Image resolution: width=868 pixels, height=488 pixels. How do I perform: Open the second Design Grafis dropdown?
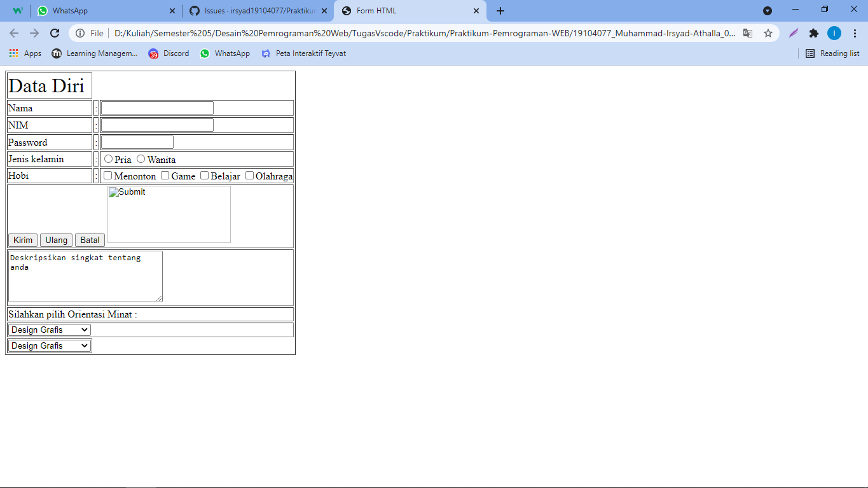point(50,345)
